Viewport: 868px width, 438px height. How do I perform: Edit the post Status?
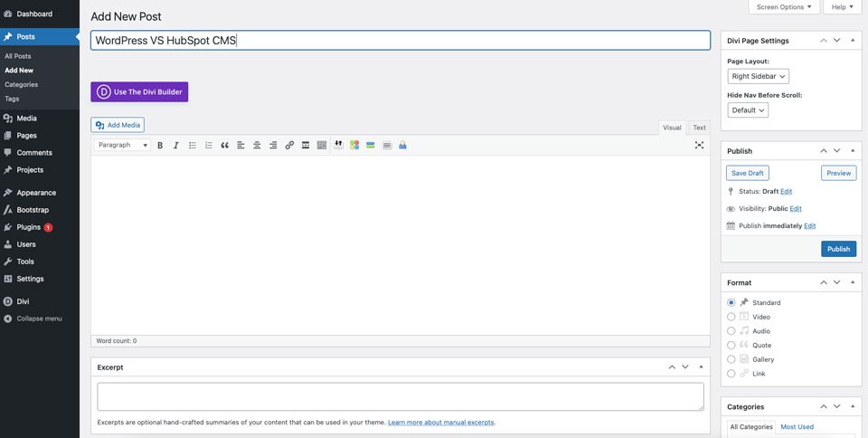(x=786, y=192)
